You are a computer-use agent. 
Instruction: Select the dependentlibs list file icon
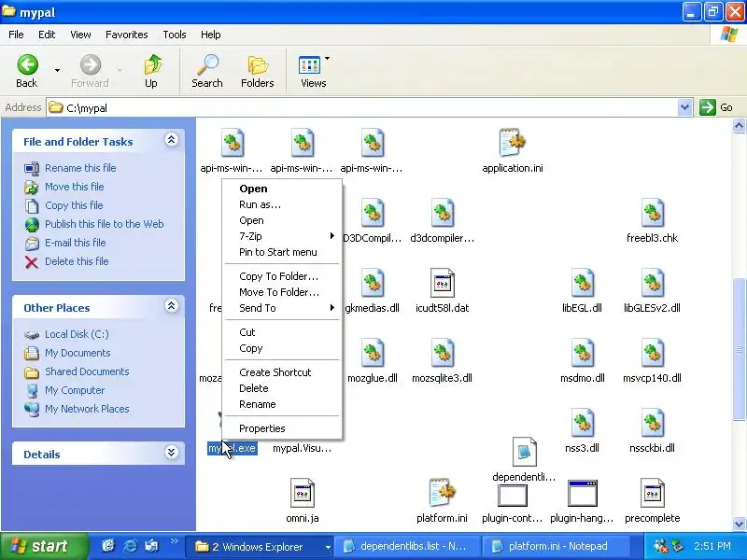point(524,452)
